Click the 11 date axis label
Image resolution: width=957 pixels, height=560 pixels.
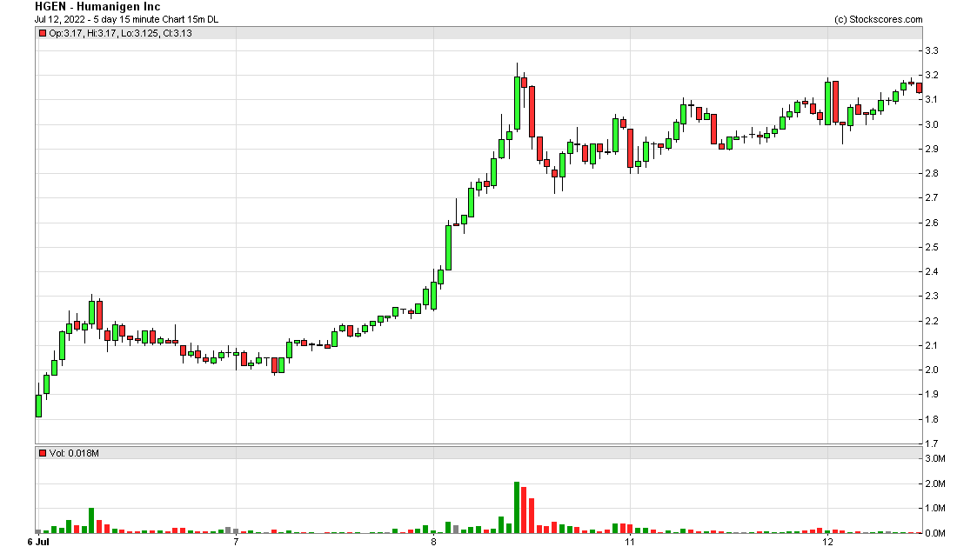(x=630, y=542)
